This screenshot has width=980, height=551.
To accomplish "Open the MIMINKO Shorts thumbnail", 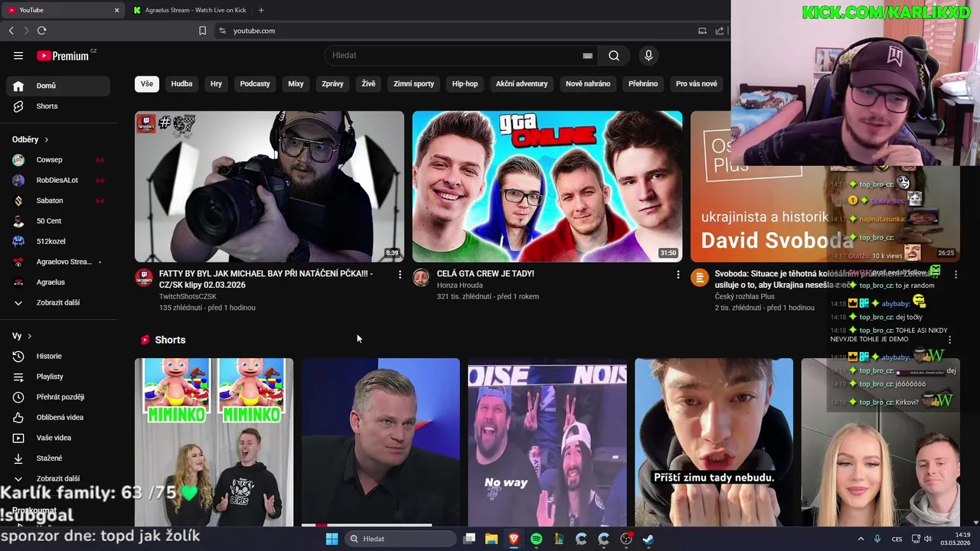I will (x=214, y=442).
